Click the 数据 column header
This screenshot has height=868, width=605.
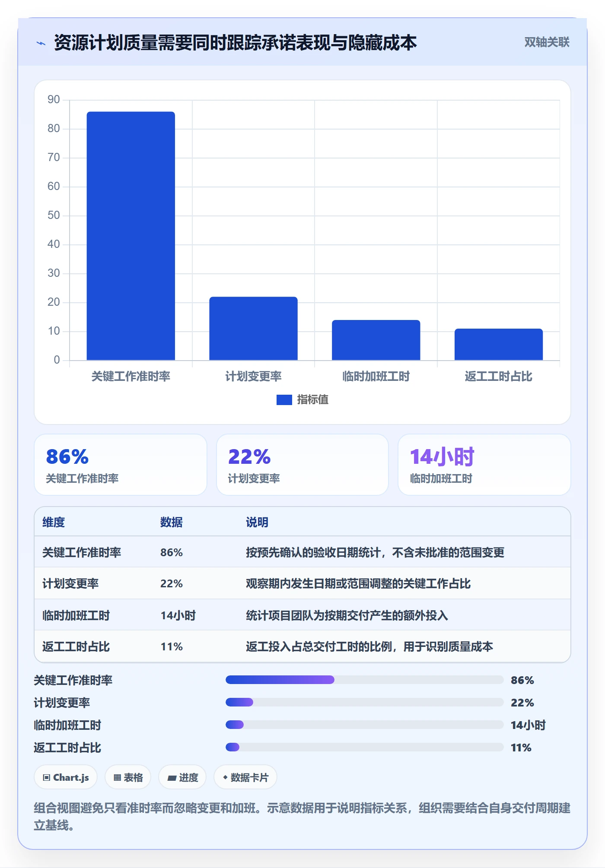(172, 523)
